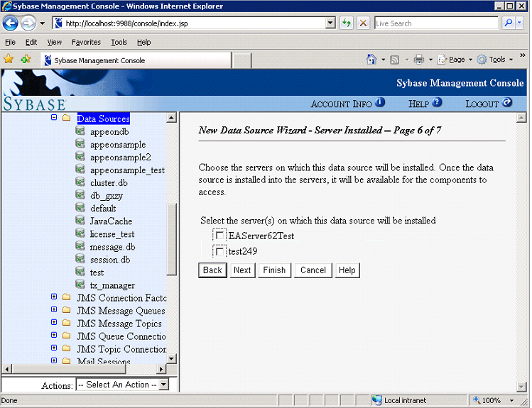Click the zoom level magnifier icon
Viewport: 532px width, 408px height.
[x=477, y=400]
